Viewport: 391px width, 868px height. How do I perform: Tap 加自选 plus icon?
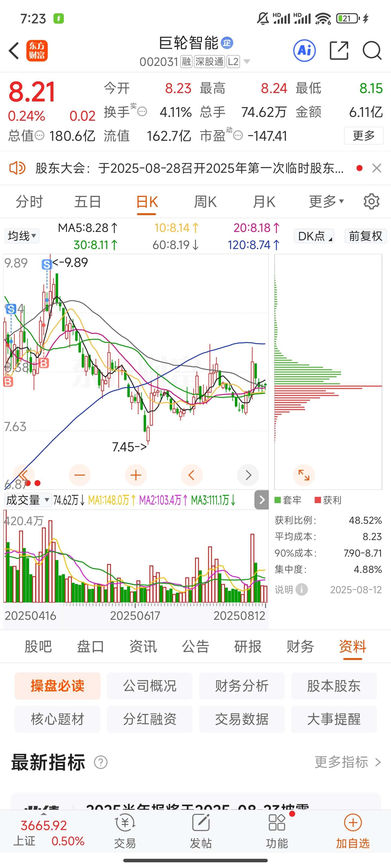click(353, 822)
